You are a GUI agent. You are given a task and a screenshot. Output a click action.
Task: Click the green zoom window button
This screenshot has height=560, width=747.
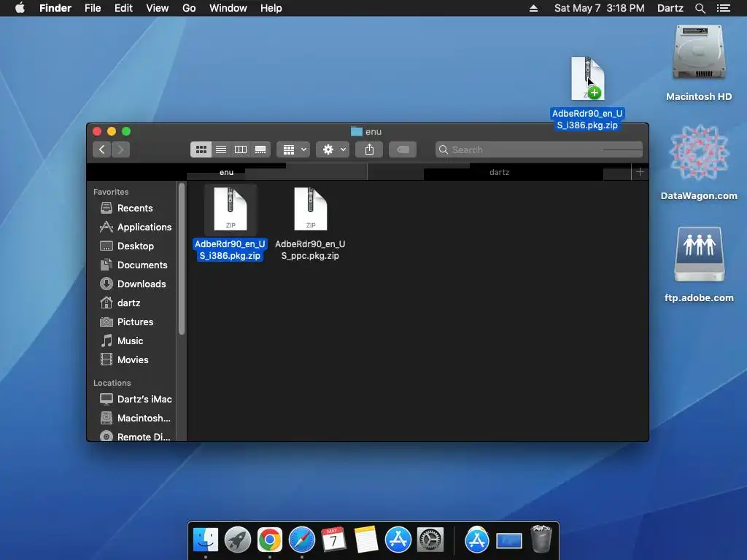pos(125,131)
